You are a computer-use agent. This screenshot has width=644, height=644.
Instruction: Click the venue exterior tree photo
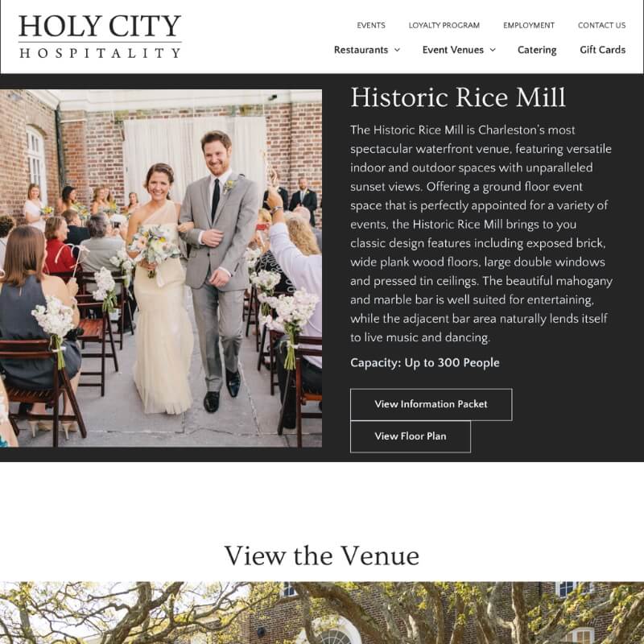point(322,613)
